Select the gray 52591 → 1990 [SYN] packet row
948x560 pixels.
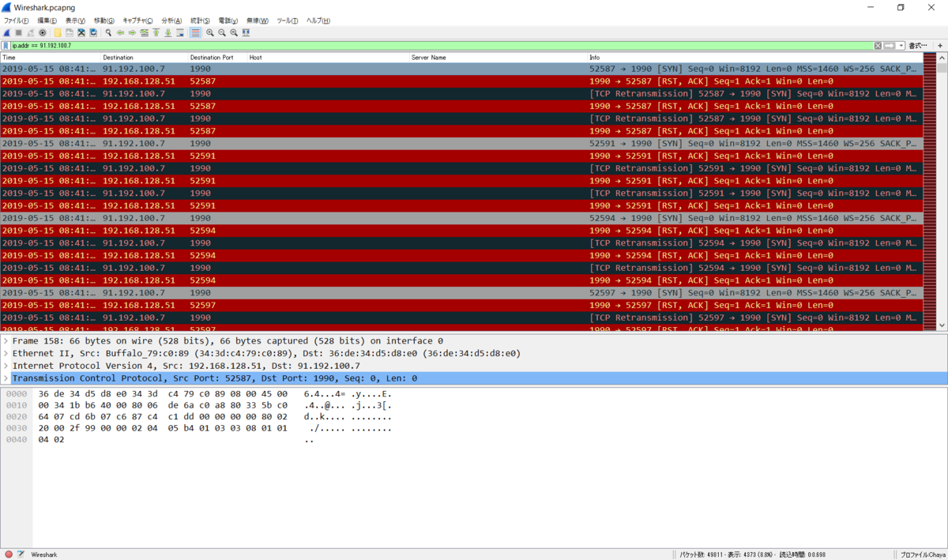click(x=461, y=143)
